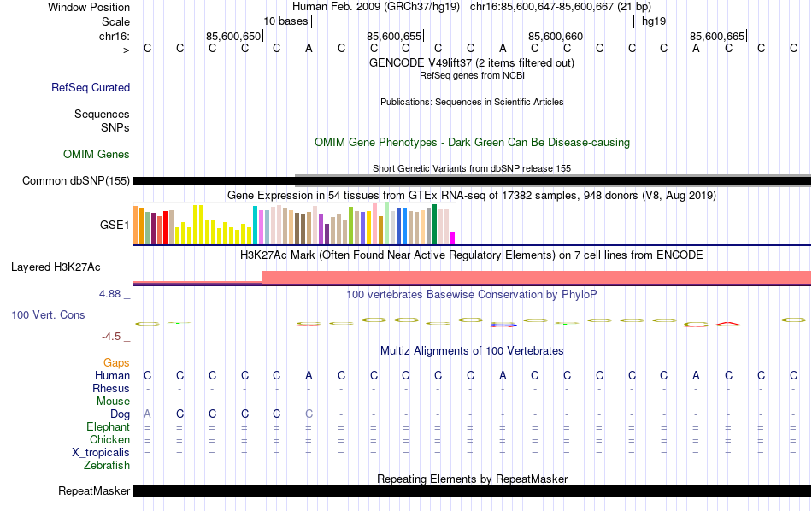
Task: Click the Scale label
Action: (115, 21)
